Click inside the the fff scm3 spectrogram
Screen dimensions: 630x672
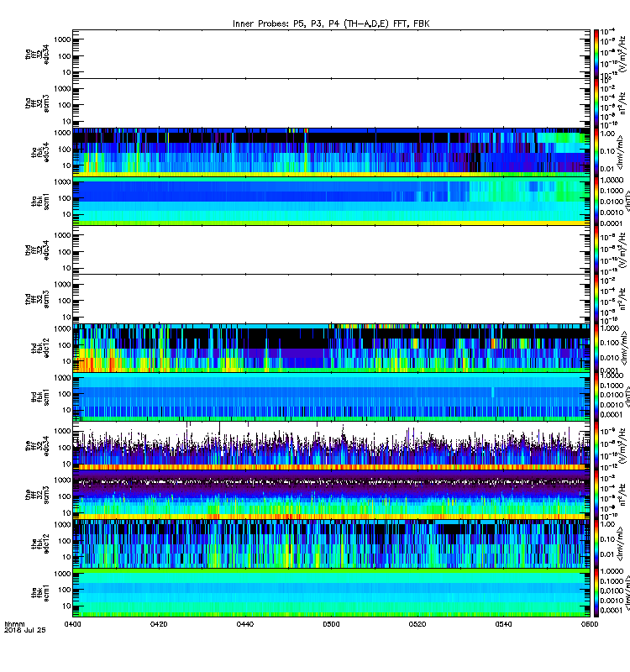(331, 495)
